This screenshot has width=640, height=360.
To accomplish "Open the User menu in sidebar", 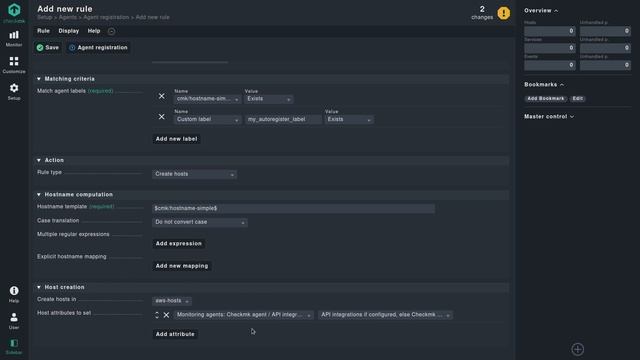I will pos(14,321).
